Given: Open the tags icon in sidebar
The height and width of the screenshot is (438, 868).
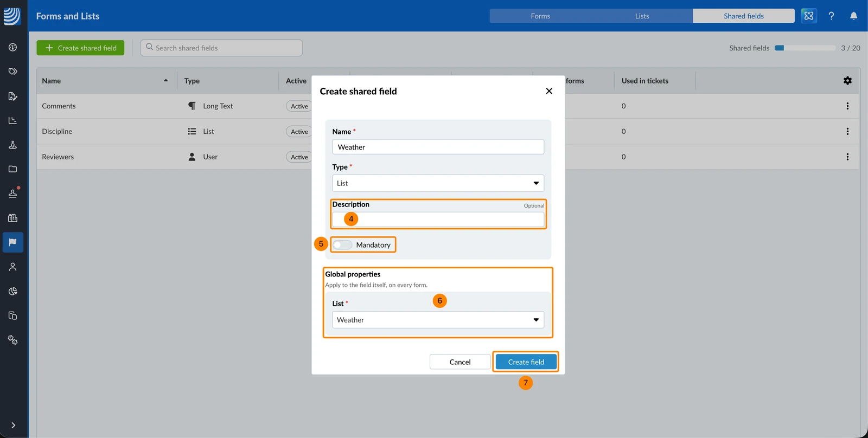Looking at the screenshot, I should click(x=13, y=72).
